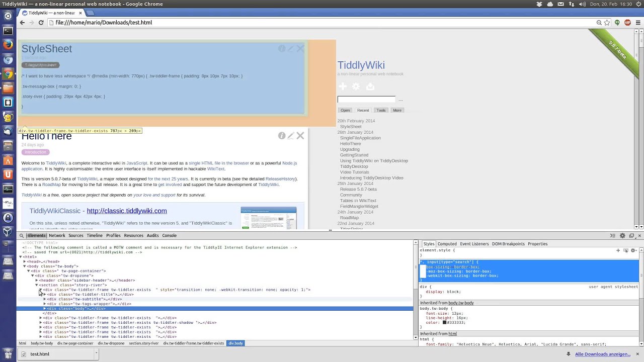Image resolution: width=644 pixels, height=362 pixels.
Task: Switch to the Console panel
Action: point(169,235)
